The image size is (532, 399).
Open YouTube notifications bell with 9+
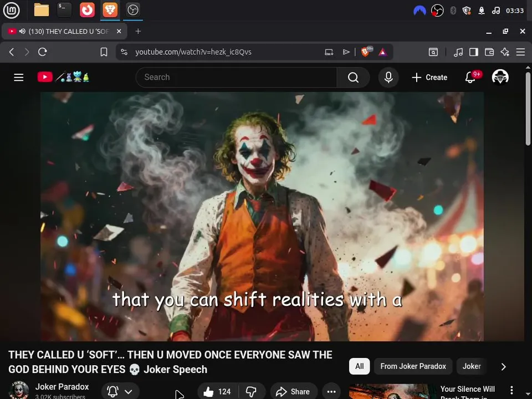click(471, 77)
